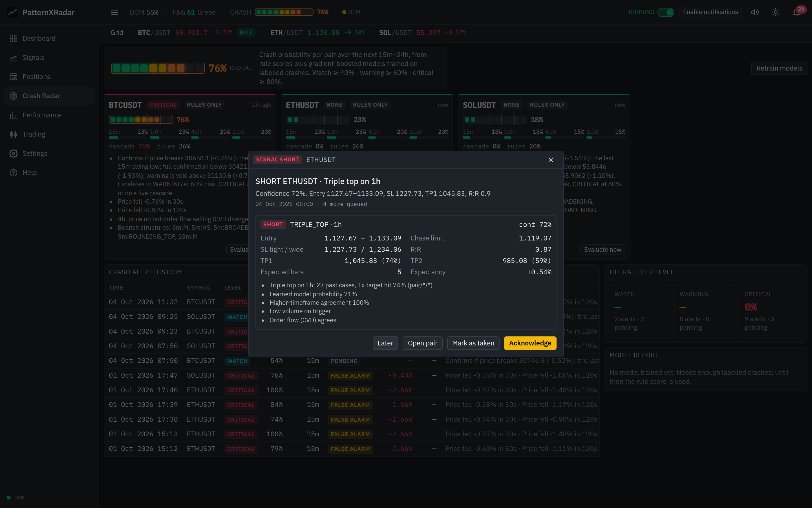The image size is (812, 508).
Task: Open Help in the sidebar
Action: point(50,172)
